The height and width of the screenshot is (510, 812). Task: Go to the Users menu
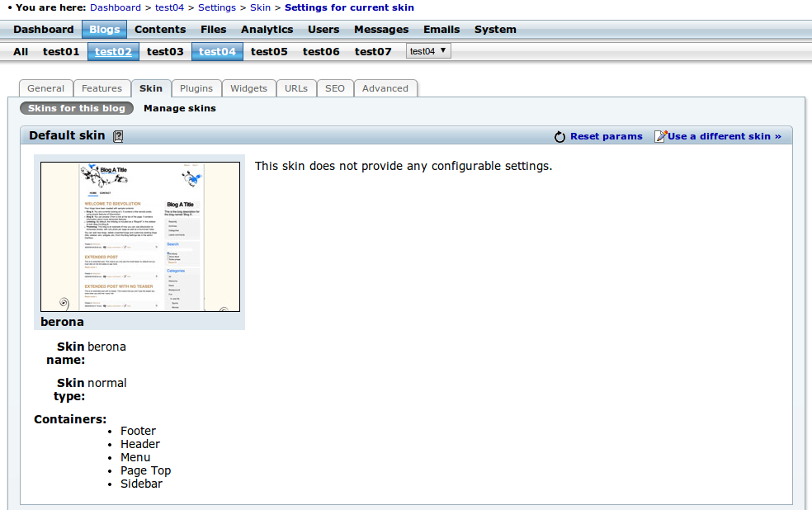[x=323, y=30]
